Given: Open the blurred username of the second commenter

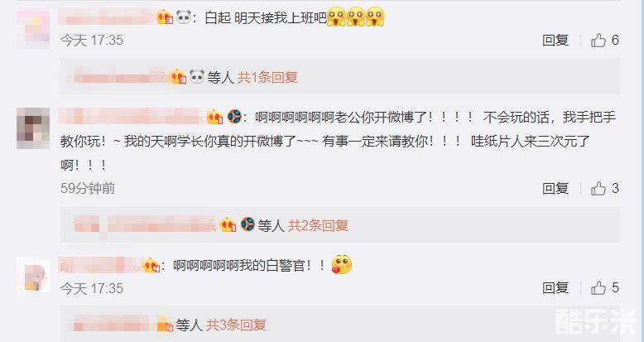Looking at the screenshot, I should click(x=132, y=117).
